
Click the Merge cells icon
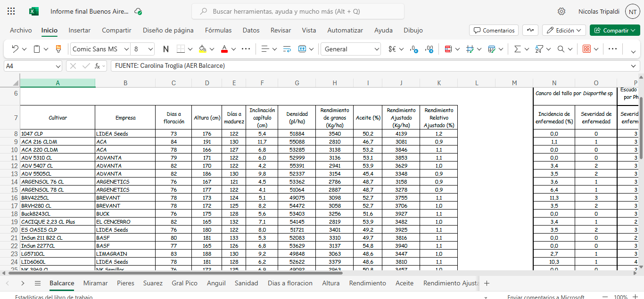302,49
